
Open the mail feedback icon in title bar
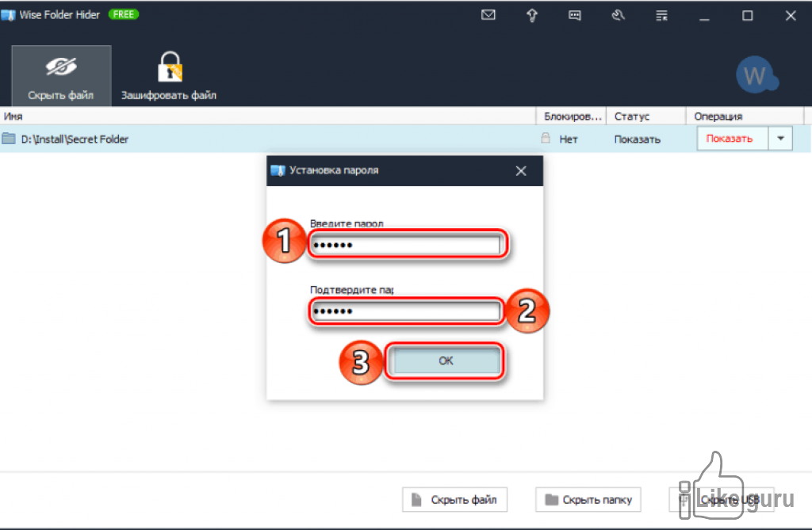488,15
